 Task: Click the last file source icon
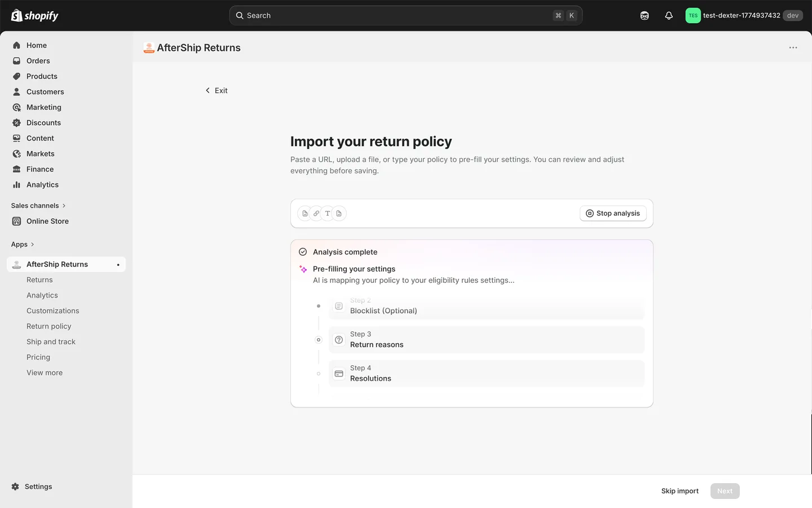(x=339, y=213)
